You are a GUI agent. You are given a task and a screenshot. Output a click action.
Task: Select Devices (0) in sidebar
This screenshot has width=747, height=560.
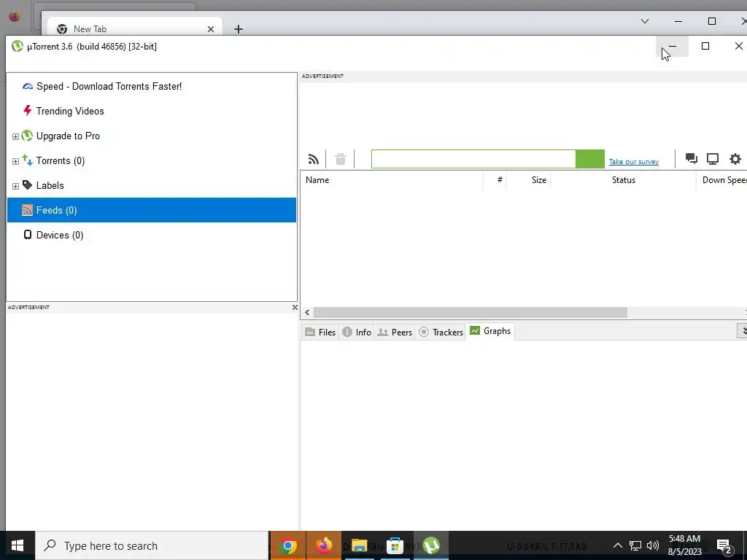pos(152,235)
